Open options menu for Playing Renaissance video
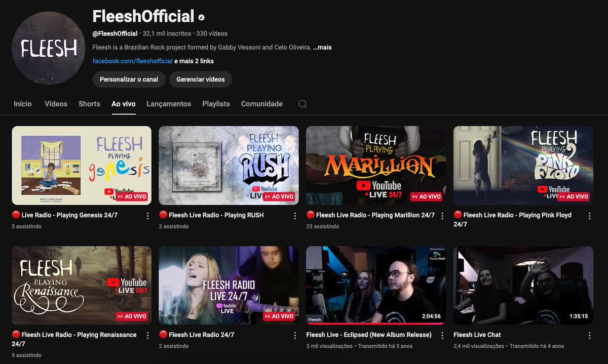This screenshot has width=608, height=364. 147,335
